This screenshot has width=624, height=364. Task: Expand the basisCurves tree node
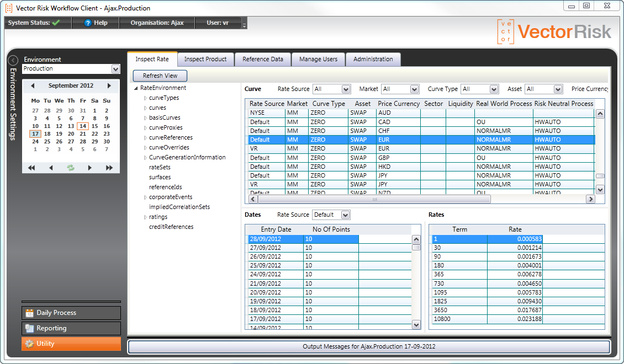coord(145,117)
